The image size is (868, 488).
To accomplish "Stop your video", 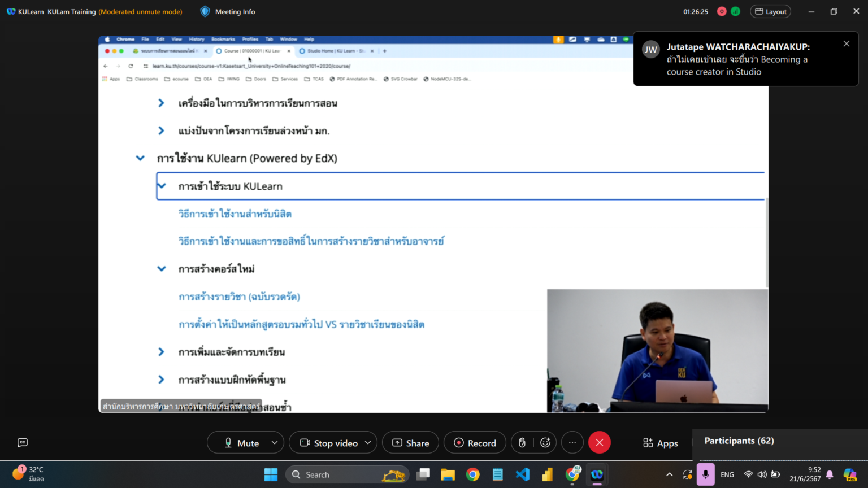I will tap(329, 442).
